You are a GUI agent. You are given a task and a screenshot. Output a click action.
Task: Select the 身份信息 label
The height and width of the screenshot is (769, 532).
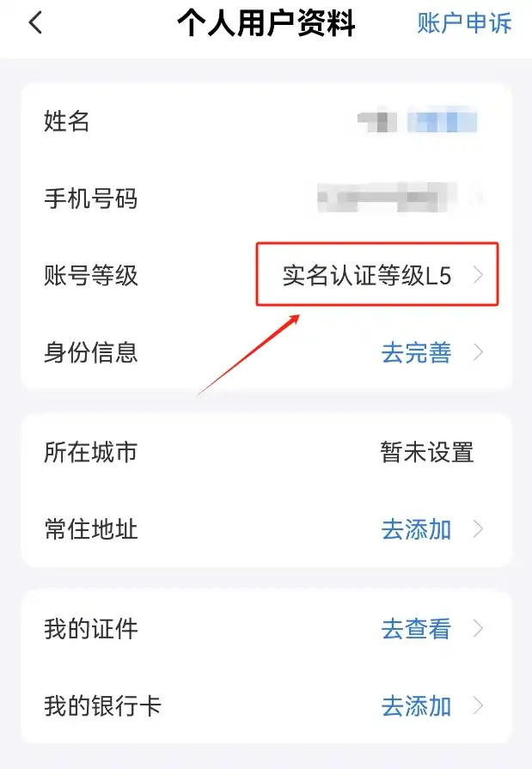click(91, 352)
